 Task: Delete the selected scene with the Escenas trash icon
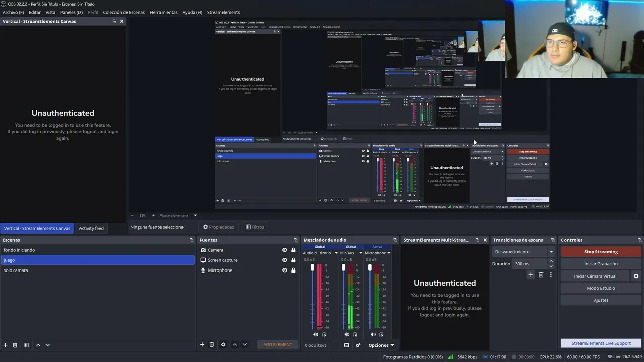point(15,345)
